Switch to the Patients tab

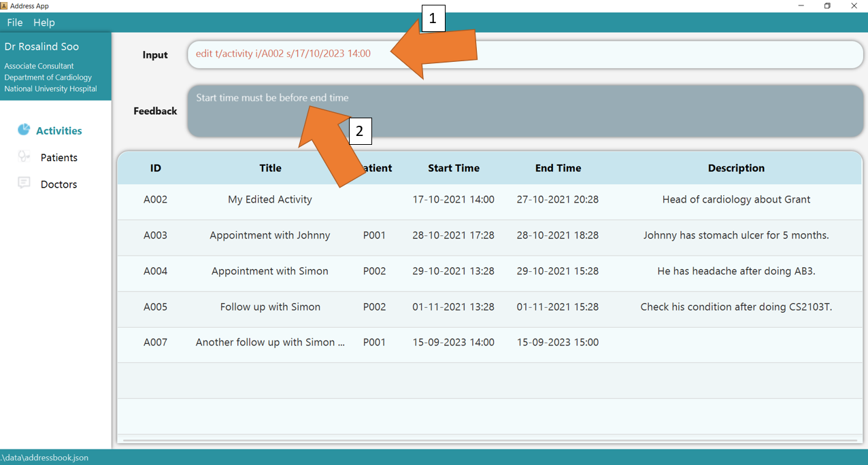point(59,158)
